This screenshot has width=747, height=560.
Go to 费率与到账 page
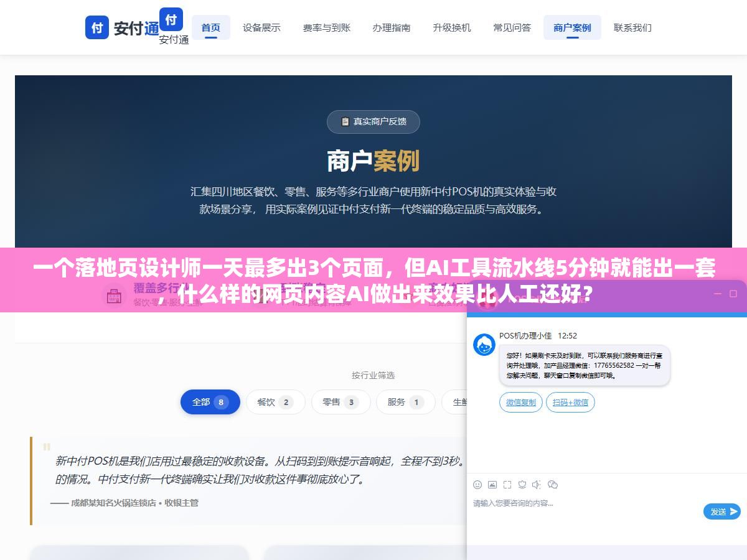[x=327, y=27]
